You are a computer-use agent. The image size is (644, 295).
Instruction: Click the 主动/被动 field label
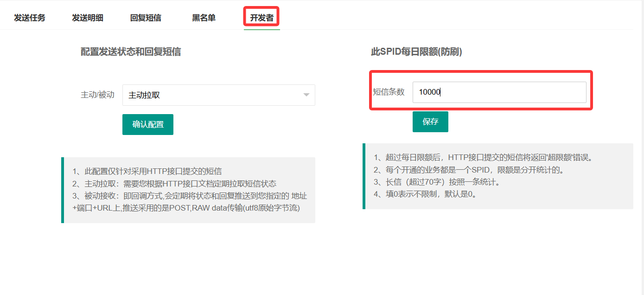pos(97,95)
